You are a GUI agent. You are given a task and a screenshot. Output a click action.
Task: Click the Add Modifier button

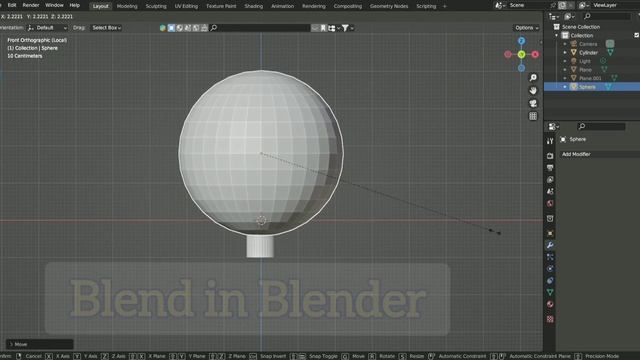pyautogui.click(x=599, y=154)
